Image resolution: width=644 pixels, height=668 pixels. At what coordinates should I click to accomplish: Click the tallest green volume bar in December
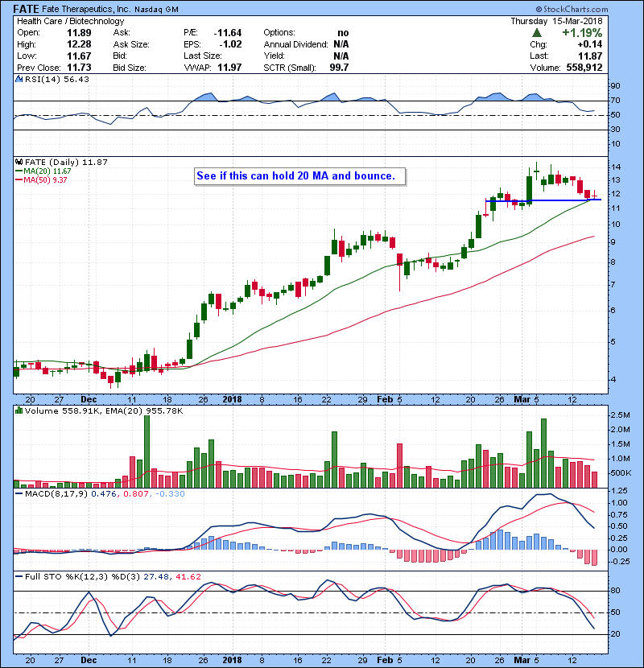(147, 452)
